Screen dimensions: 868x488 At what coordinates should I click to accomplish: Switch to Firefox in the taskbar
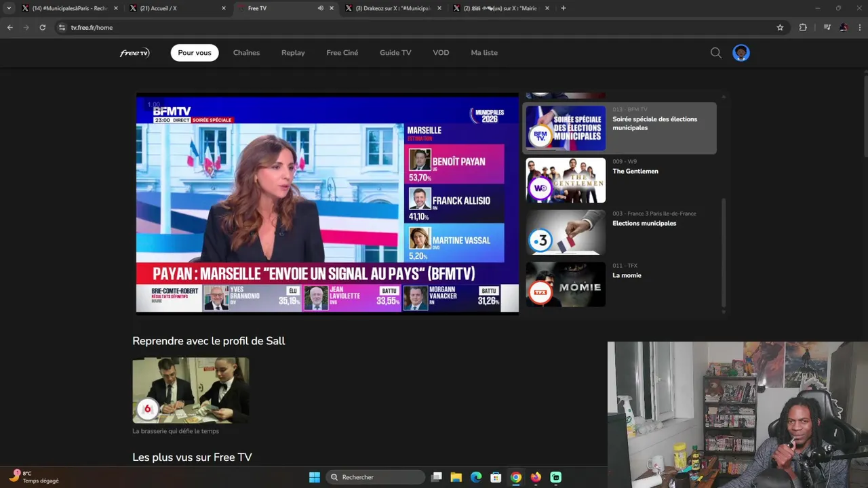coord(536,477)
